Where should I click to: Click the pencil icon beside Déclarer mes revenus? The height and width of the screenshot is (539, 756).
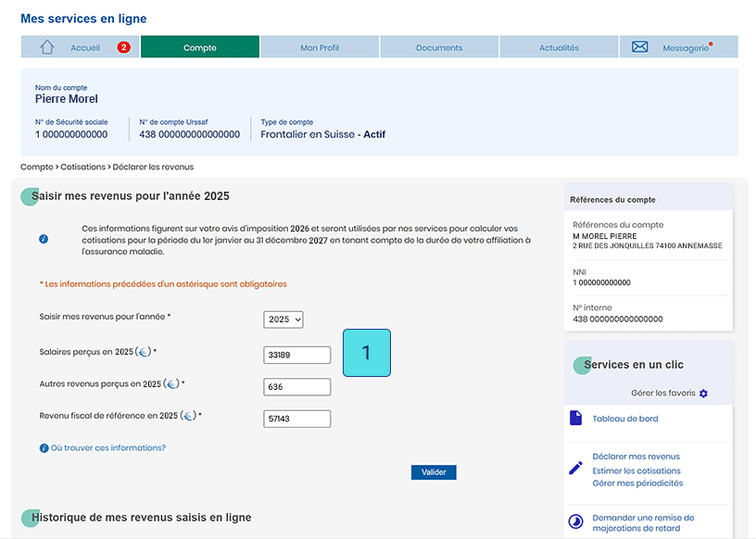[575, 468]
